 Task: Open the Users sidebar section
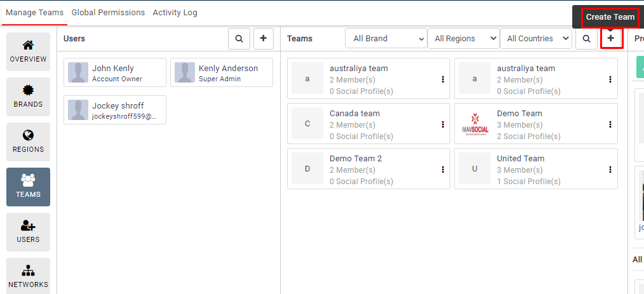click(x=28, y=232)
